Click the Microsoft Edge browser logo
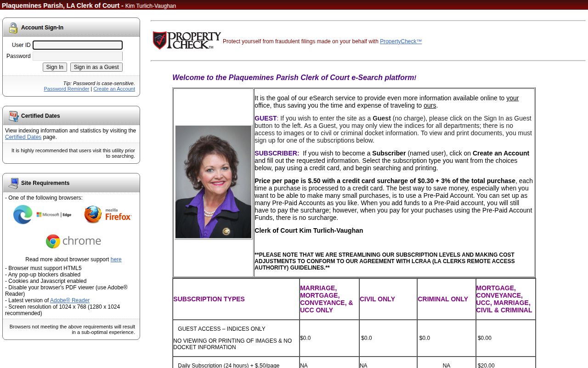This screenshot has height=368, width=588. click(42, 215)
